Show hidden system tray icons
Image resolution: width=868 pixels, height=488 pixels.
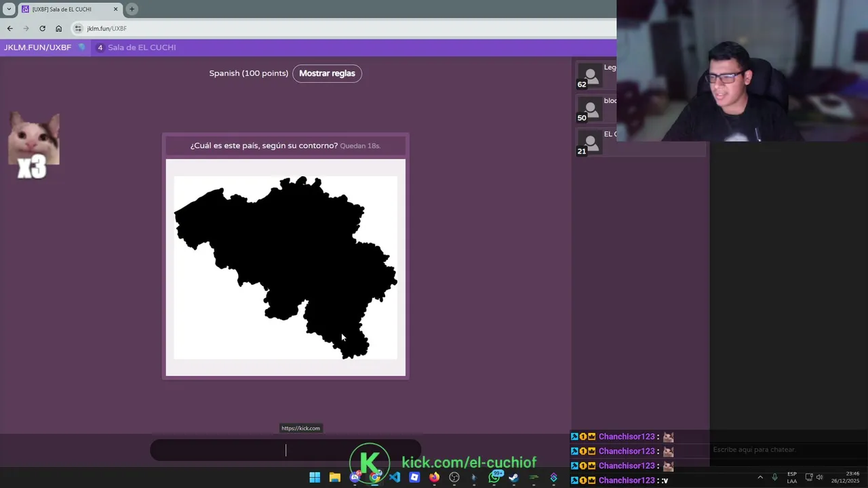pos(759,477)
